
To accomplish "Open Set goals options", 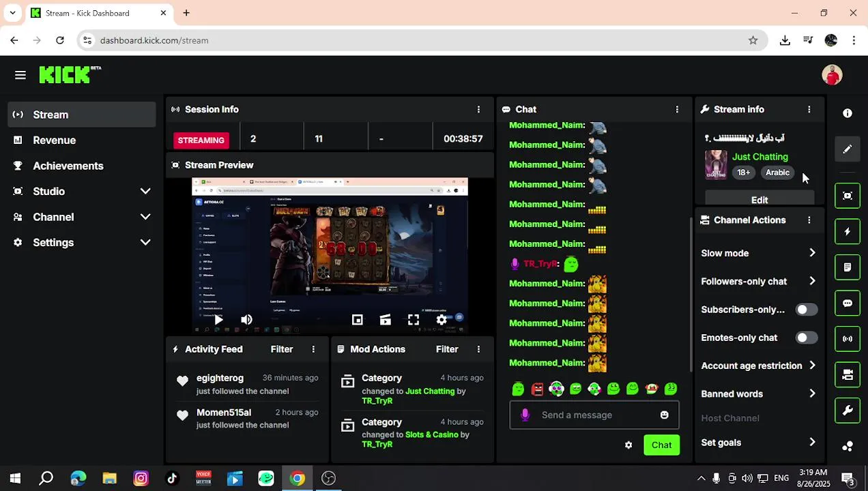I will tap(759, 443).
